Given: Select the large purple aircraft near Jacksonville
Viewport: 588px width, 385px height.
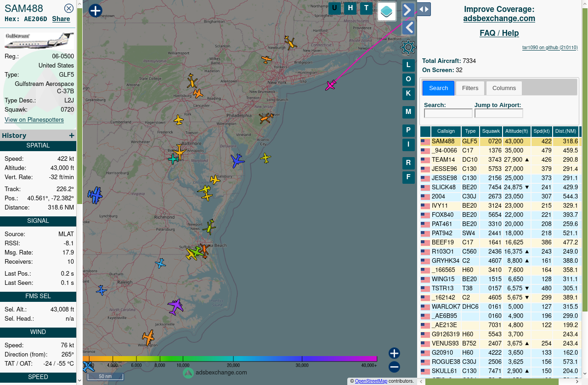Looking at the screenshot, I should tap(175, 306).
